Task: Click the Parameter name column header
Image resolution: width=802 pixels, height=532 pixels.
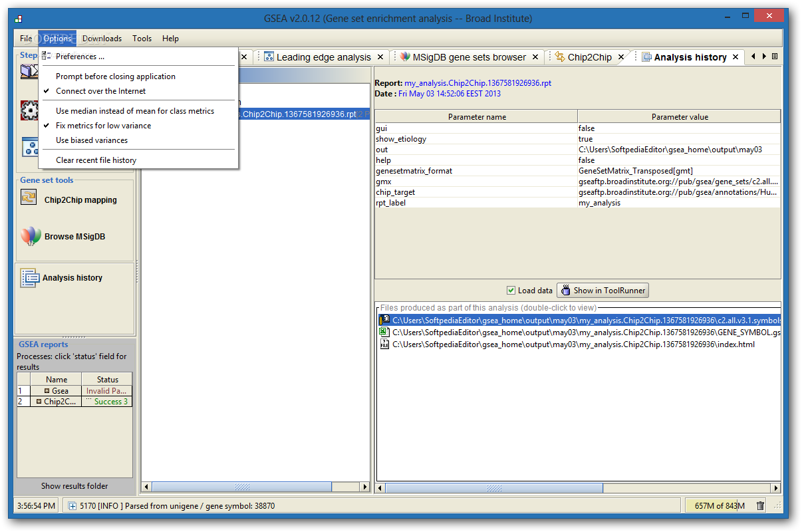Action: pyautogui.click(x=476, y=116)
